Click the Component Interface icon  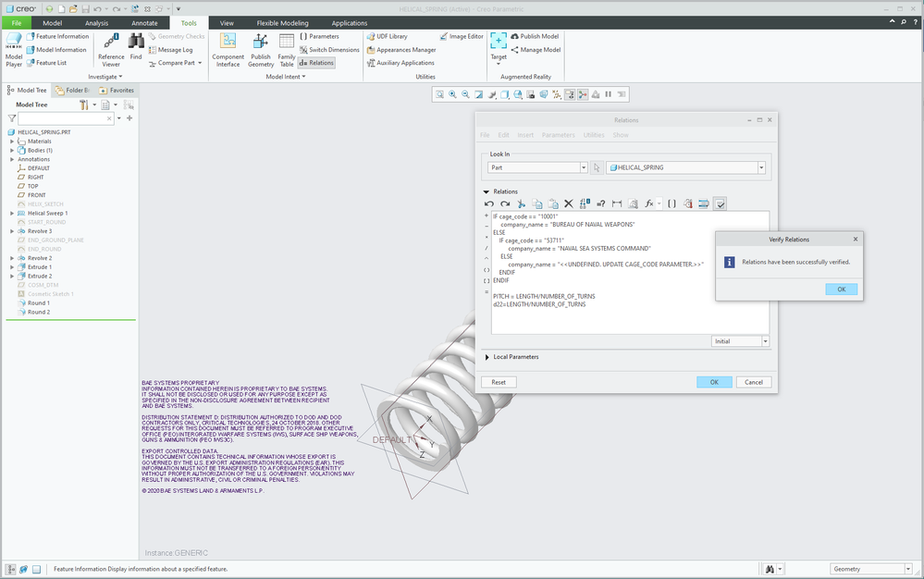(228, 50)
